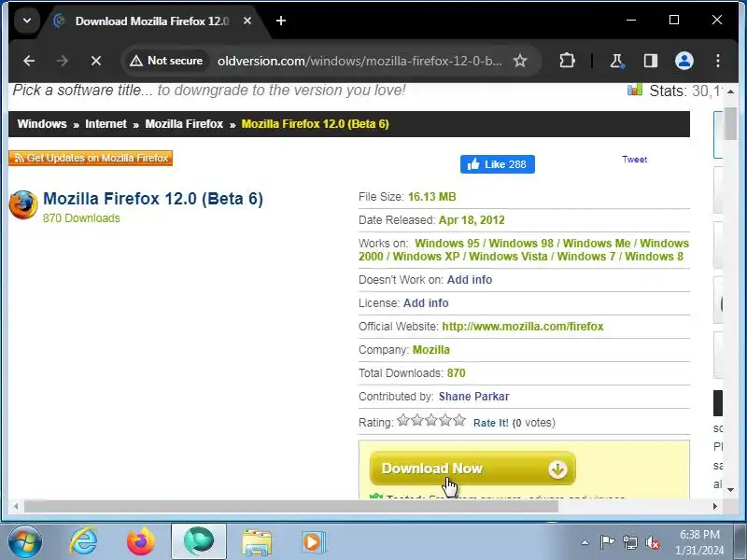Show hidden system tray icons
Image resolution: width=747 pixels, height=560 pixels.
point(585,542)
